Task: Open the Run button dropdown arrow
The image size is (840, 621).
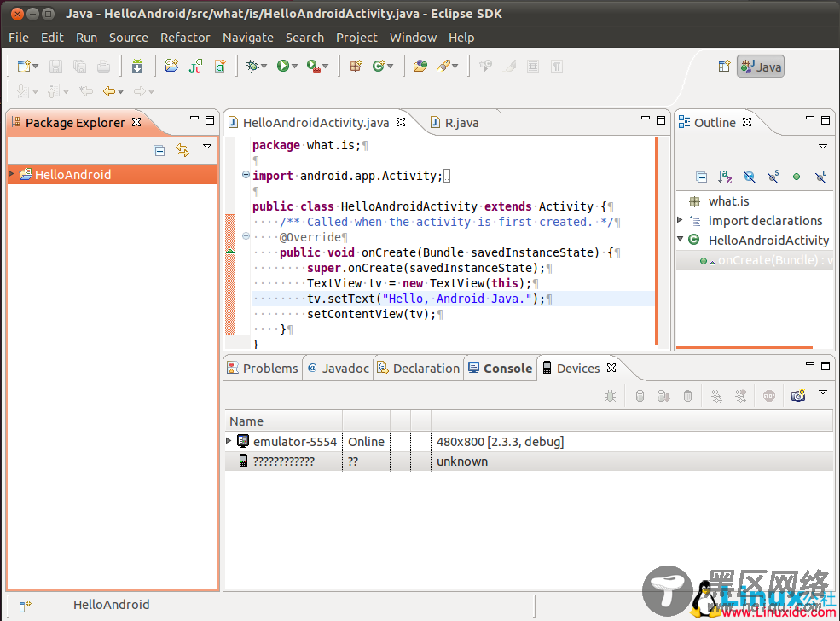Action: tap(295, 67)
